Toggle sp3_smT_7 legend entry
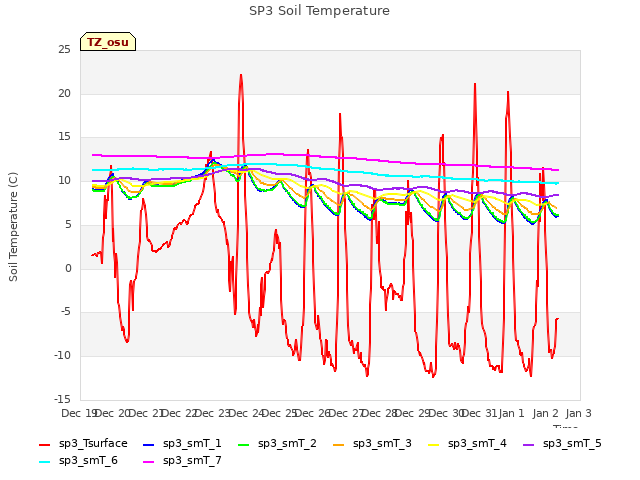 pyautogui.click(x=182, y=461)
